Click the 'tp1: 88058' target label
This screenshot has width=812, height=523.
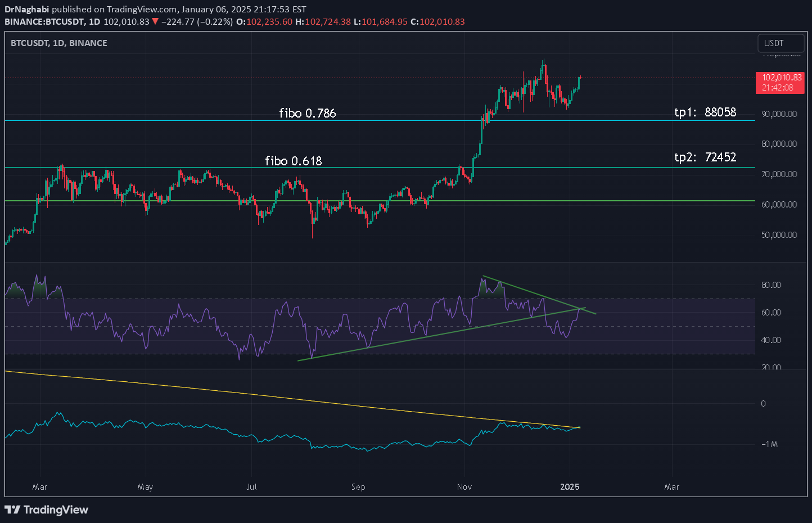point(705,112)
